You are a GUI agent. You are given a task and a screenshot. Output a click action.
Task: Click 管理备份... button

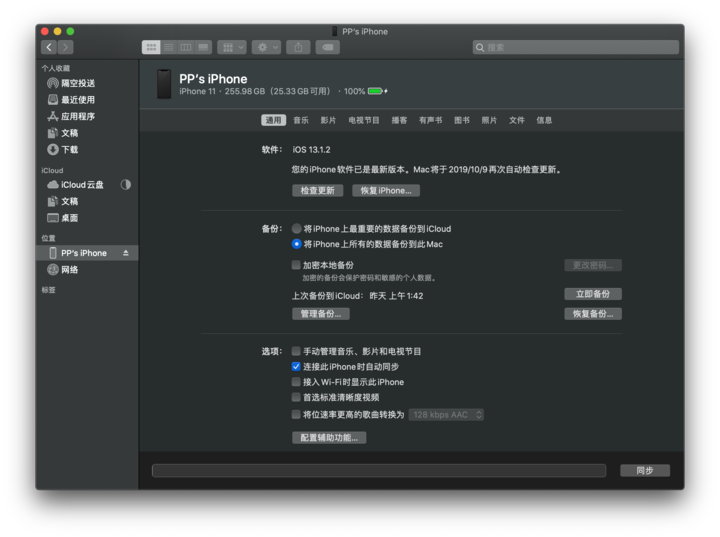[x=321, y=314]
